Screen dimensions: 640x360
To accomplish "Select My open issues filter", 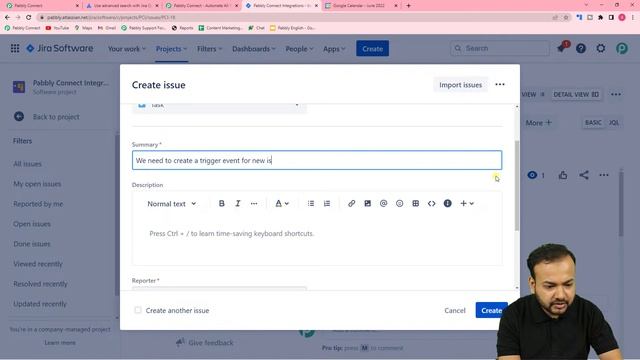I will pyautogui.click(x=37, y=184).
